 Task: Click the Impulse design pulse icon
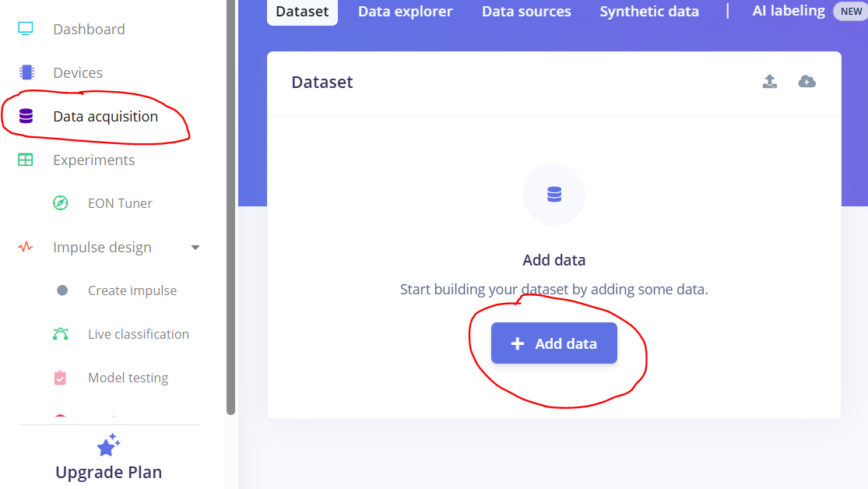coord(26,247)
